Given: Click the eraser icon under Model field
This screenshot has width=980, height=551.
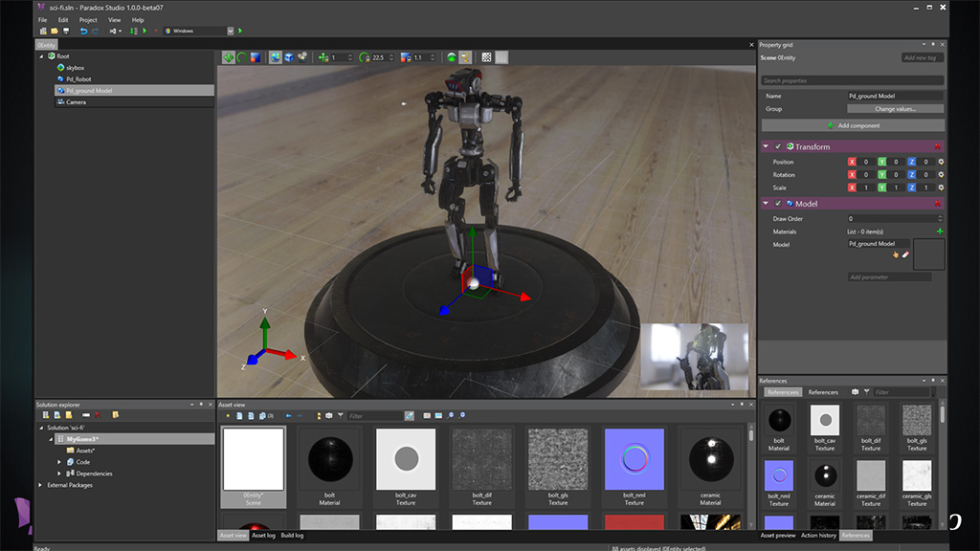Looking at the screenshot, I should [904, 254].
